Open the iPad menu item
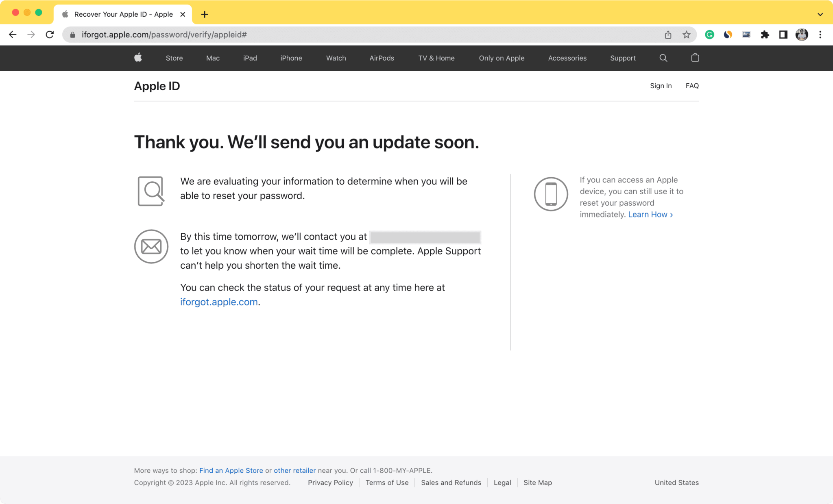The height and width of the screenshot is (504, 833). coord(250,58)
